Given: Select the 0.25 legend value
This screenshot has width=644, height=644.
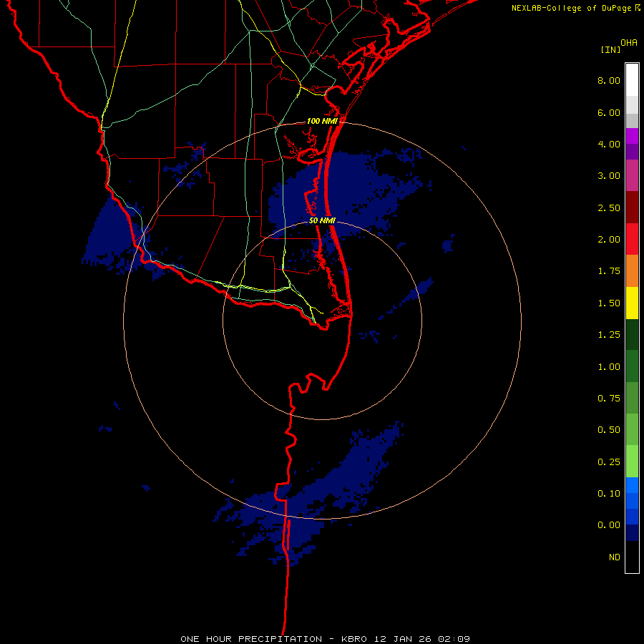Looking at the screenshot, I should (x=609, y=462).
